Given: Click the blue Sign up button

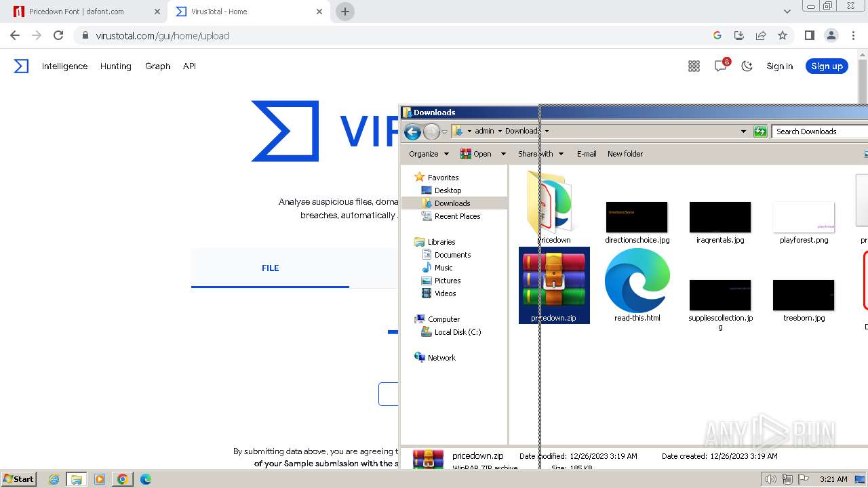Looking at the screenshot, I should click(827, 66).
